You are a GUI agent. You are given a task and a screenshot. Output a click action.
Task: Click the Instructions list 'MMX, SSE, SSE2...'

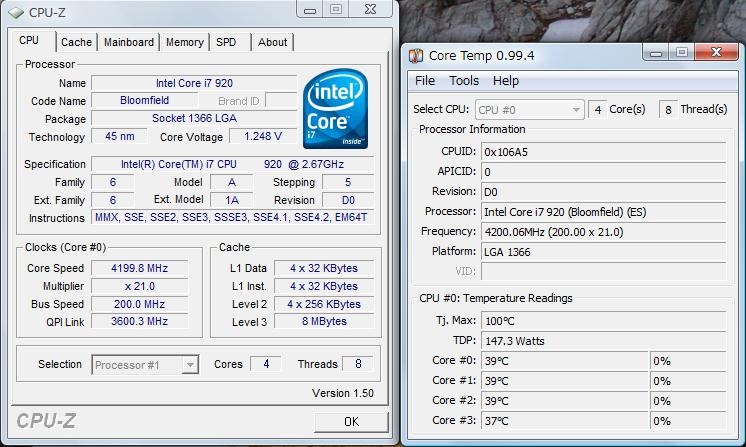point(232,217)
